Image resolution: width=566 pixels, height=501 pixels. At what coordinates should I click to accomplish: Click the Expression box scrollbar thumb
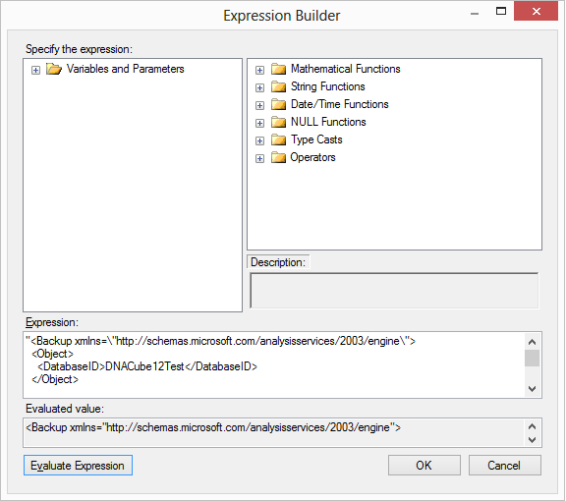tap(532, 358)
